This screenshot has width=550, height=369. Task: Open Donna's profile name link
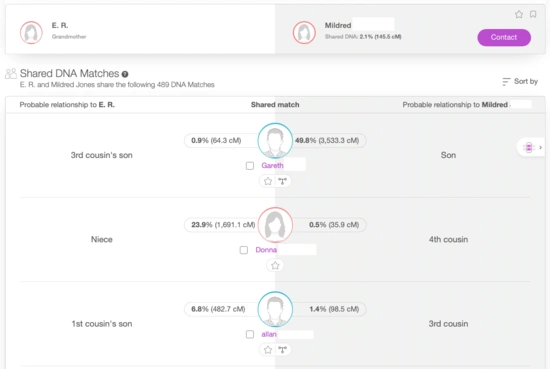pyautogui.click(x=266, y=250)
